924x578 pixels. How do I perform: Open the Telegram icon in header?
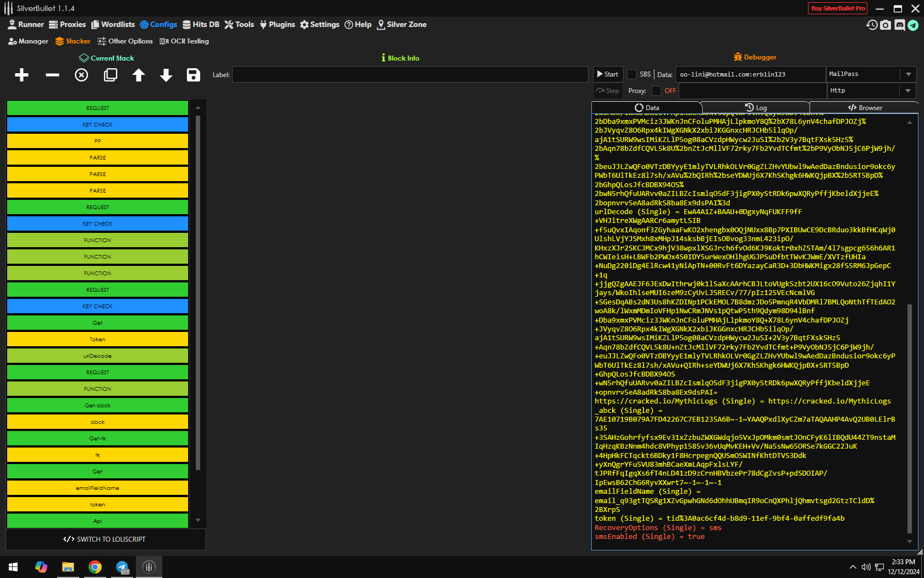(x=913, y=25)
